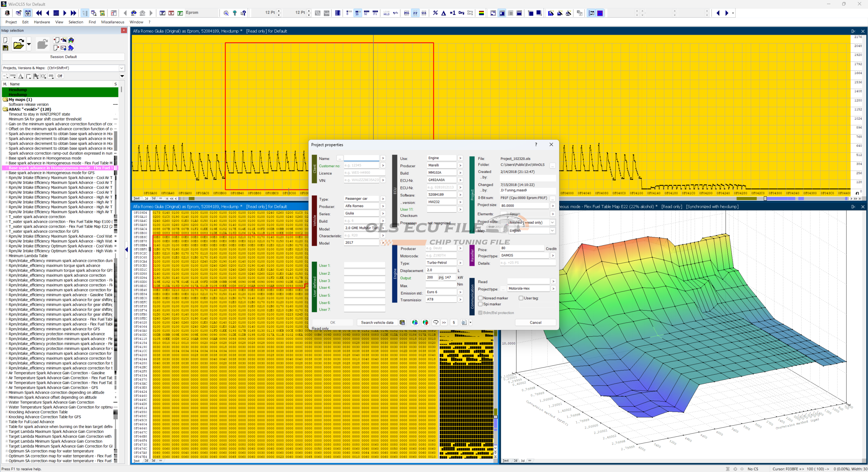
Task: Open the Edit menu
Action: 25,22
